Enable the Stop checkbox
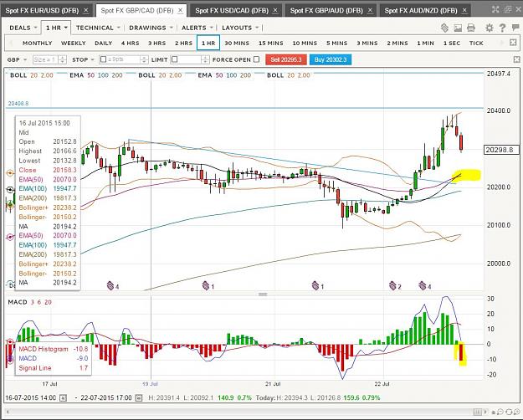 click(x=104, y=59)
